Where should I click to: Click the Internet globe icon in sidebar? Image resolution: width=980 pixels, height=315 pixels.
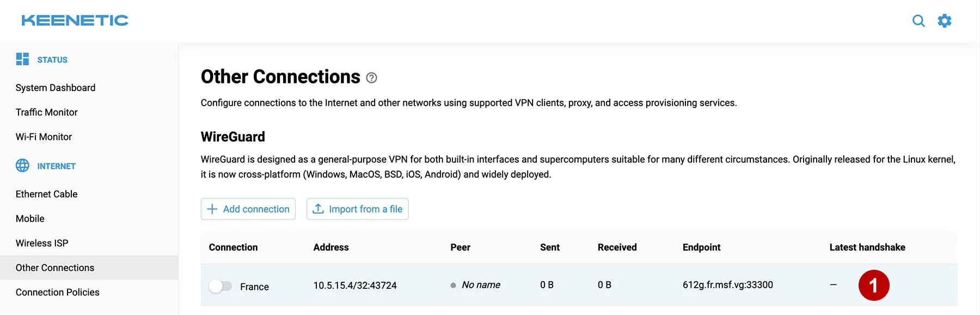click(x=22, y=166)
